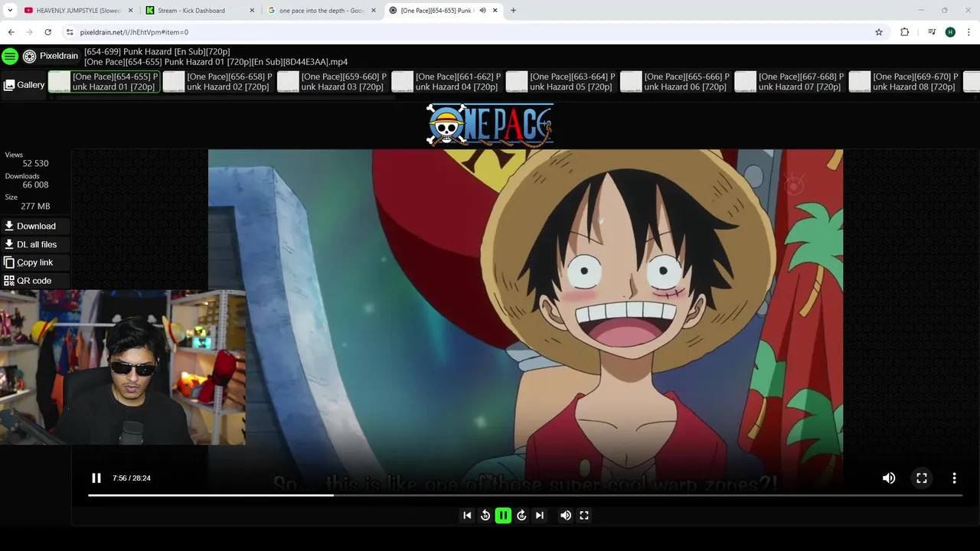Seek on the video progress bar

tap(524, 496)
